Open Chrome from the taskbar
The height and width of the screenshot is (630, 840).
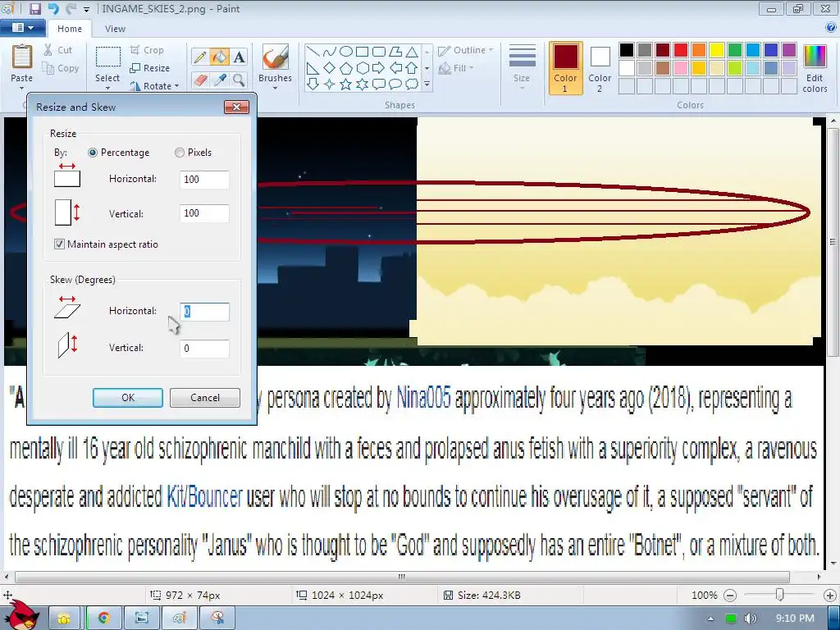[104, 619]
